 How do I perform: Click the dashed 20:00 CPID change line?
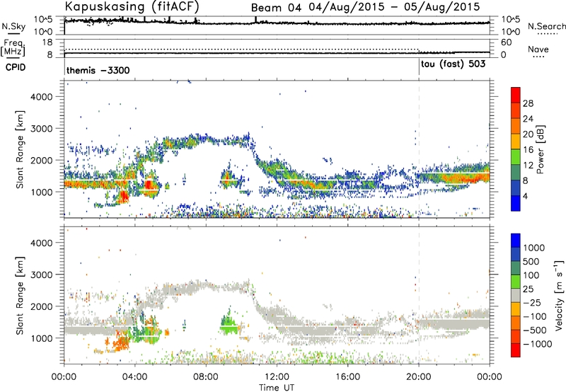click(x=419, y=149)
